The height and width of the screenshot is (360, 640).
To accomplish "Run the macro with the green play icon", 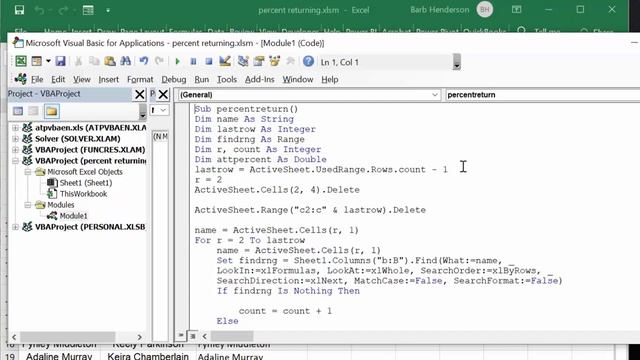I will pos(178,62).
